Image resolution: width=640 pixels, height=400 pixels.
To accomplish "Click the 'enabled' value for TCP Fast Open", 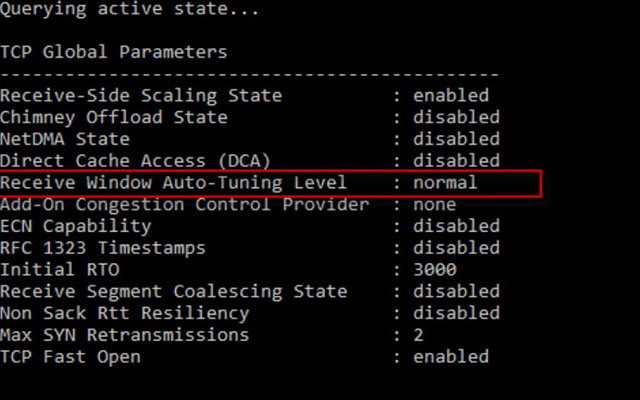I will point(451,356).
